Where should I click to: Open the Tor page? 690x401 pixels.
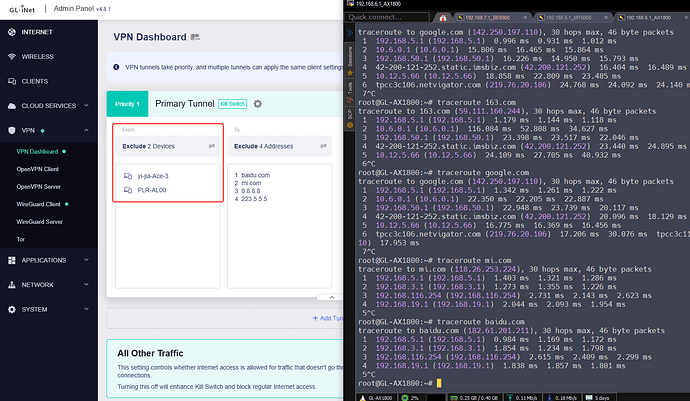click(21, 239)
